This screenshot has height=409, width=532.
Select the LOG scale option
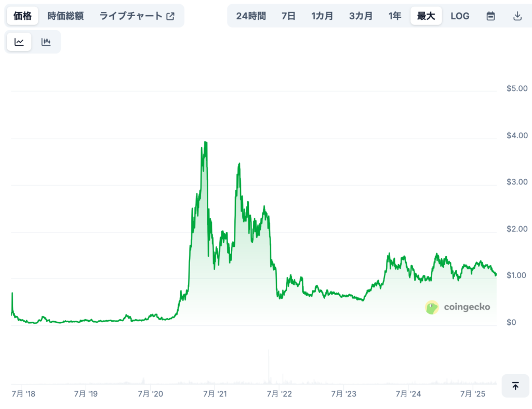coord(460,16)
